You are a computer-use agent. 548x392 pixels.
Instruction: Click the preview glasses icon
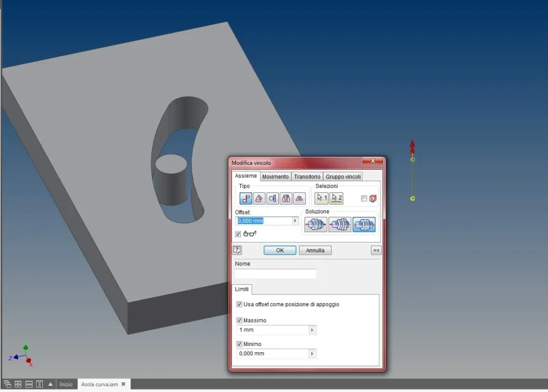pos(249,233)
